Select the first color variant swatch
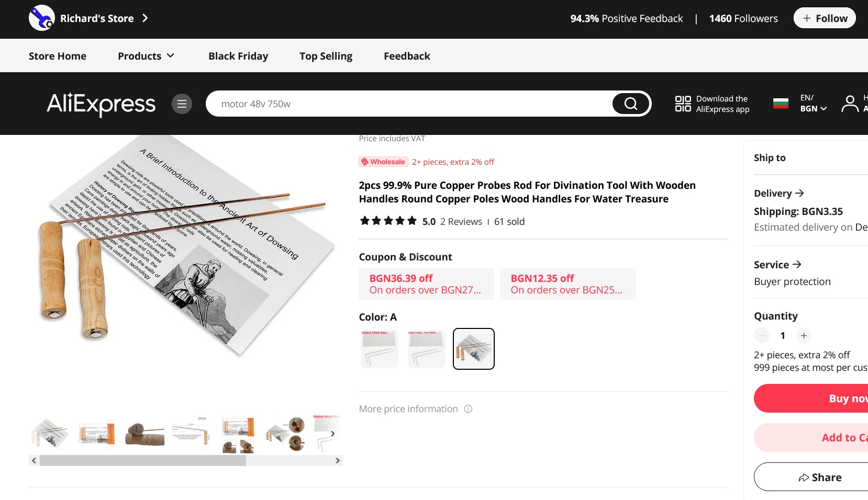This screenshot has height=500, width=868. [x=380, y=349]
